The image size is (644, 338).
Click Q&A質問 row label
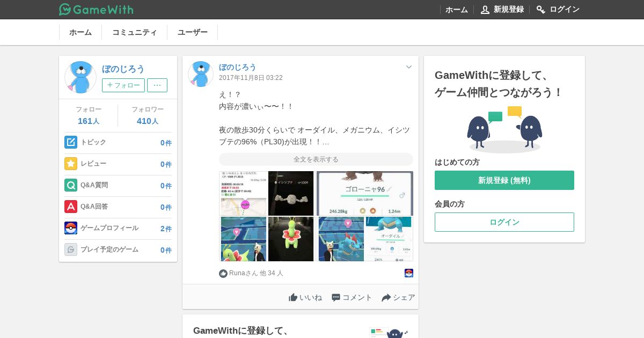click(94, 185)
